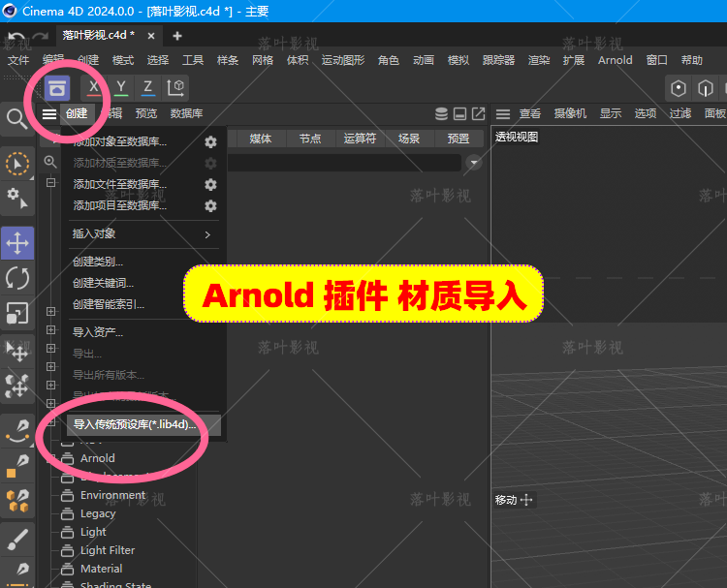
Task: Click the gear with cursor tool icon
Action: 17,199
